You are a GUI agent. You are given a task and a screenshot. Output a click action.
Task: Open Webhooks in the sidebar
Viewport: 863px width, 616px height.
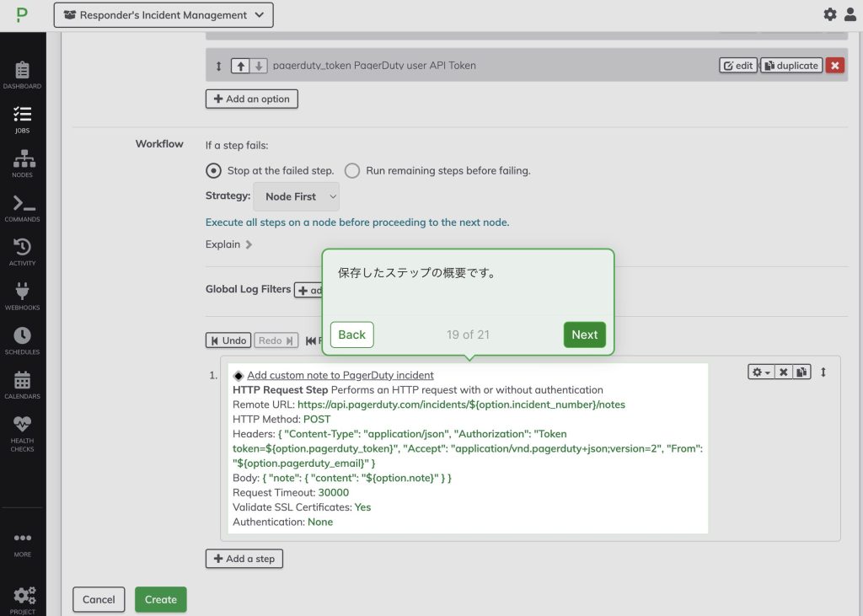coord(22,296)
